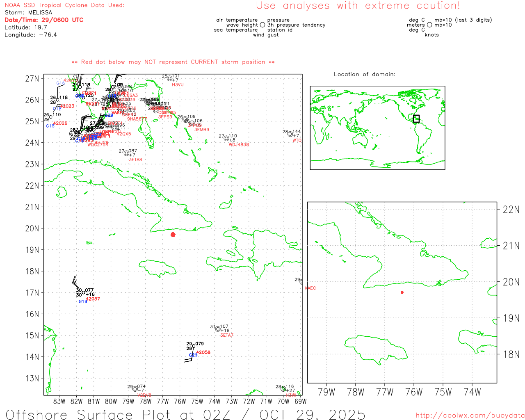Image resolution: width=525 pixels, height=420 pixels.
Task: Open the coolwx.com/buoydata URL
Action: [x=470, y=415]
